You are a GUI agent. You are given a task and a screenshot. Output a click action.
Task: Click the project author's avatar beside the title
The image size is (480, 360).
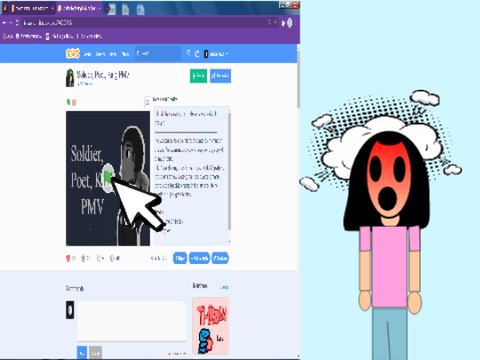pos(70,78)
